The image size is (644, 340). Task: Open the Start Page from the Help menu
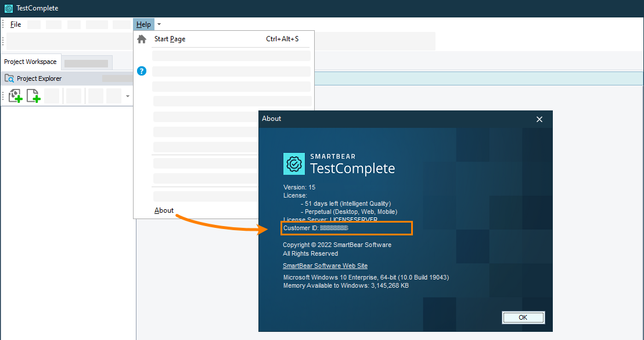tap(170, 39)
